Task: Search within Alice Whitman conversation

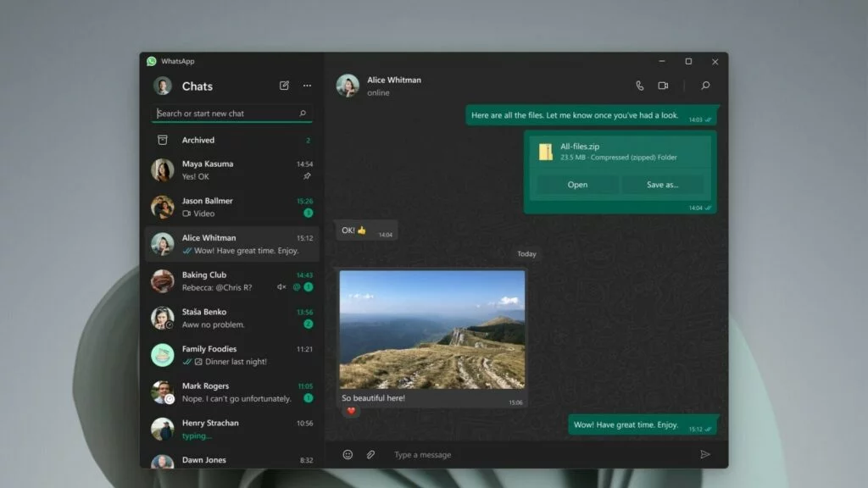Action: (x=705, y=86)
